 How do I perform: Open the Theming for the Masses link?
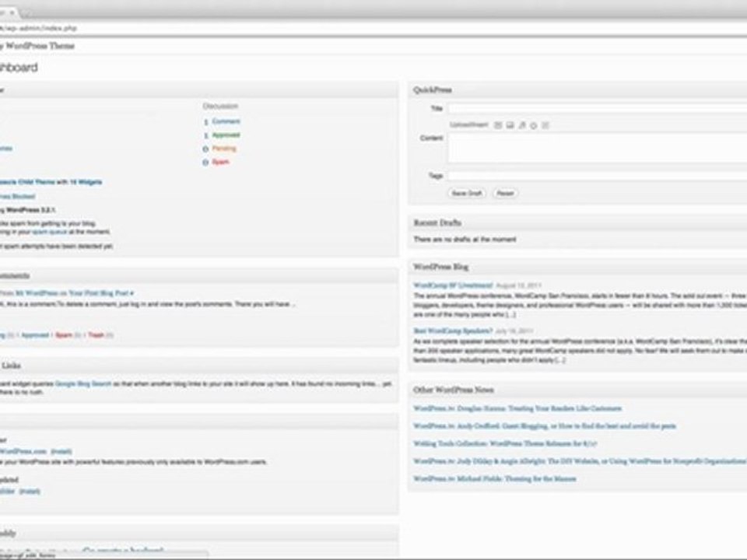pos(495,479)
